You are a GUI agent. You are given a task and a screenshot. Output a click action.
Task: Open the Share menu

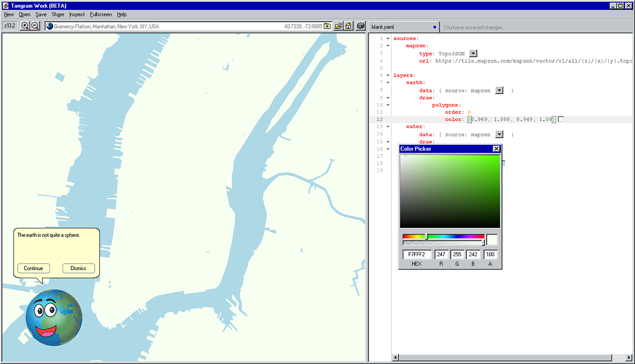pos(58,15)
